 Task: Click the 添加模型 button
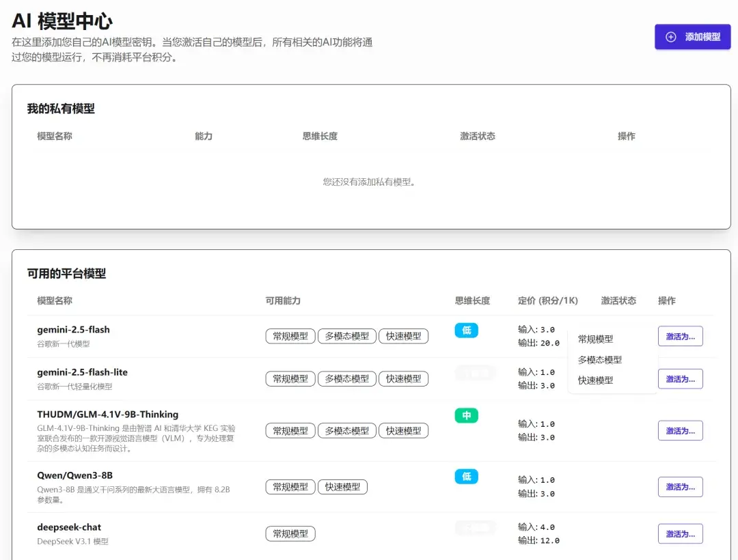click(692, 37)
